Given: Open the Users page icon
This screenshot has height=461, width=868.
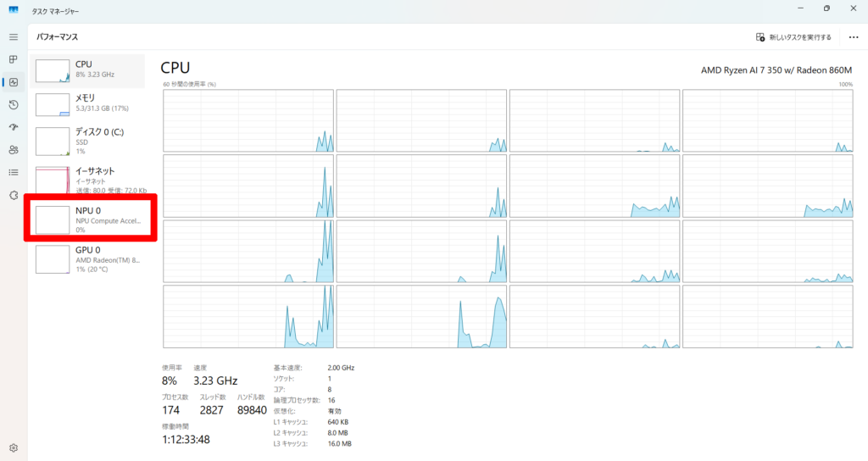Looking at the screenshot, I should 13,150.
